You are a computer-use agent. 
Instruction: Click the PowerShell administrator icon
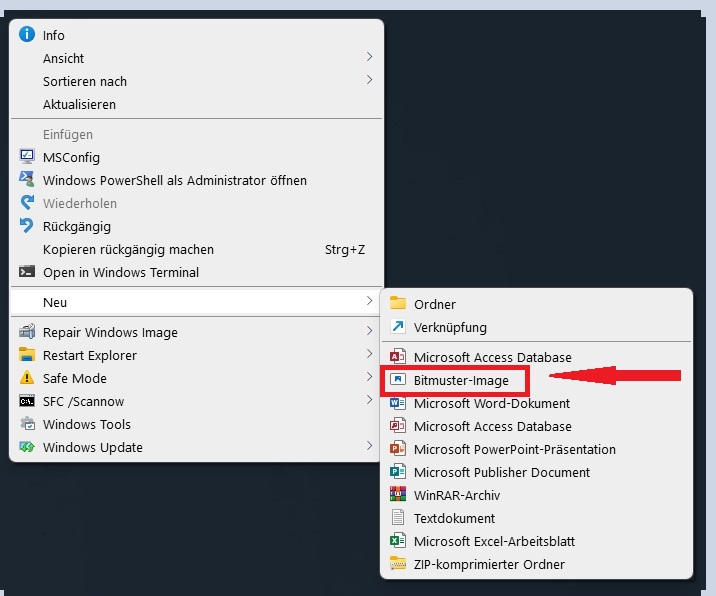(26, 179)
